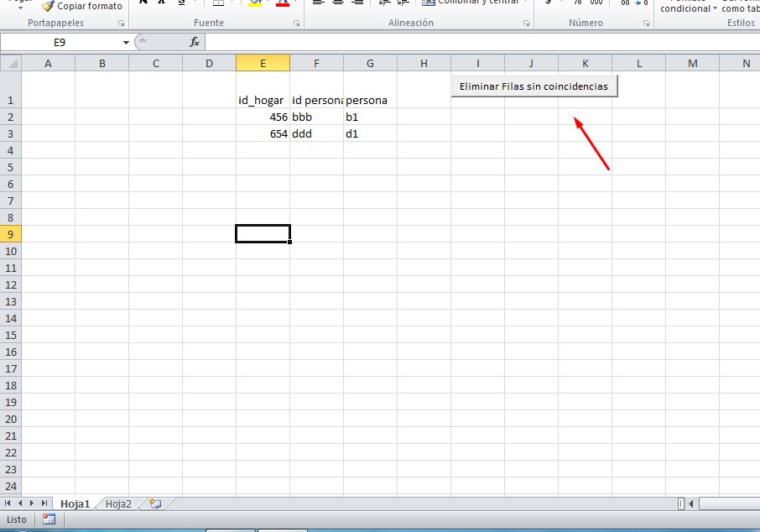Screen dimensions: 760x532
Task: Open the Formato condicional dropdown
Action: click(x=688, y=6)
